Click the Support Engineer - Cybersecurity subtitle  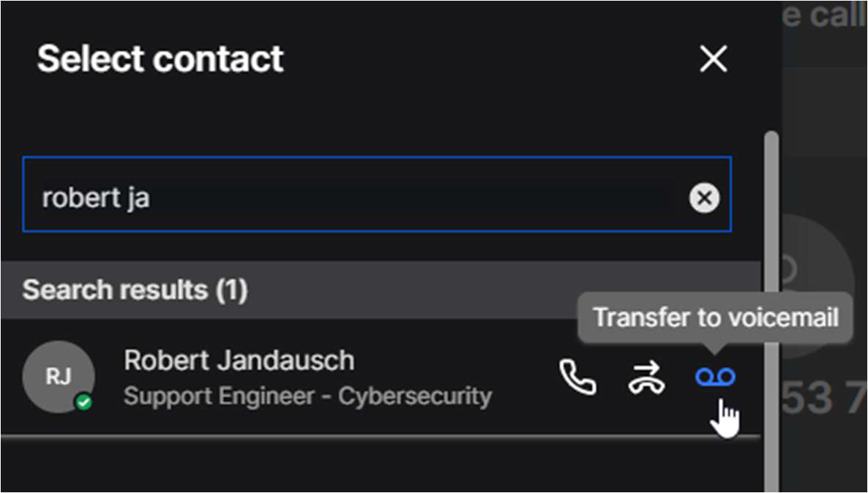coord(307,396)
